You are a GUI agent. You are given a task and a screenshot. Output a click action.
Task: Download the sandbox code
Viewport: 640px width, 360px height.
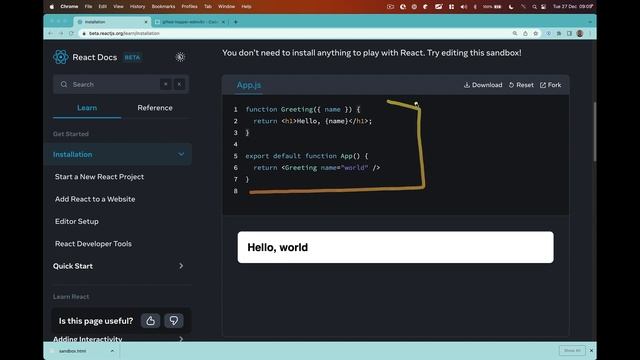(483, 85)
